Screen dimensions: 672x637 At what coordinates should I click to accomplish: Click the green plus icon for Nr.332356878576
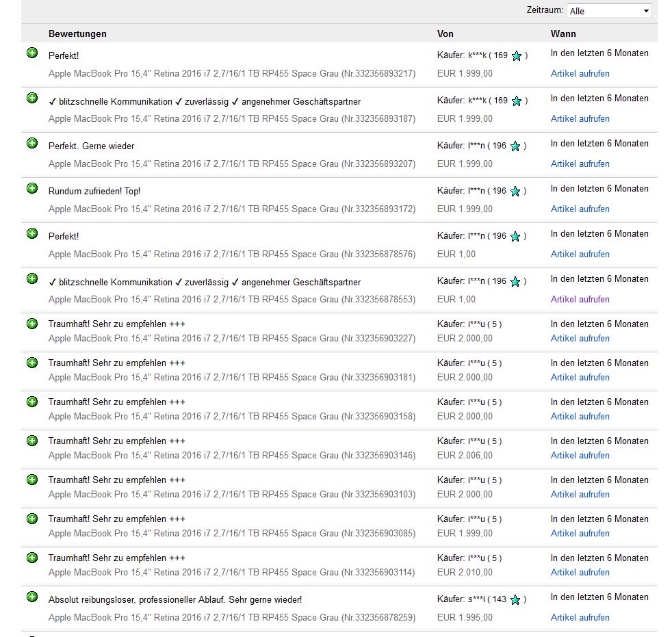coord(32,233)
